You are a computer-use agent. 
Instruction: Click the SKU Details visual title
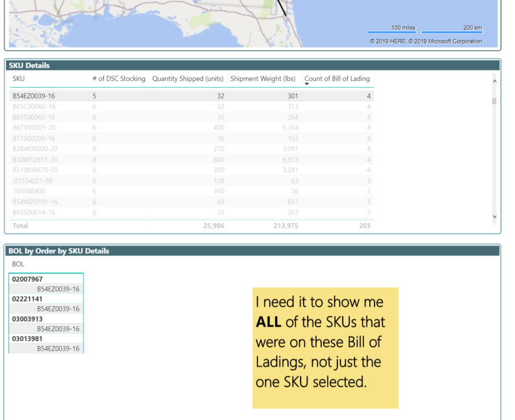pos(29,65)
